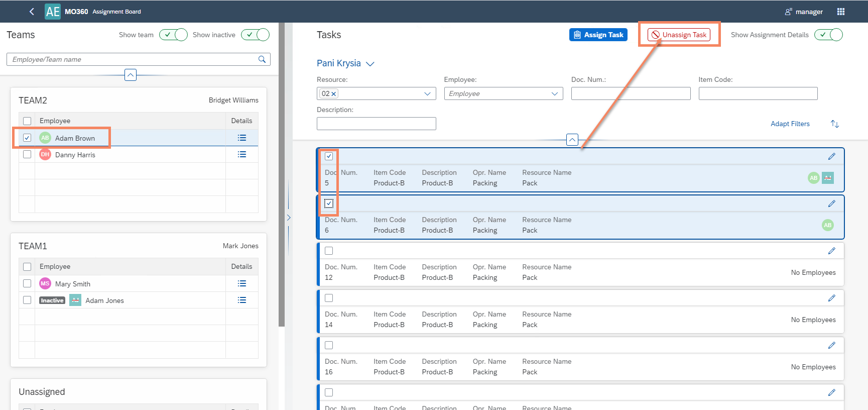
Task: Remove the 02 resource token
Action: (334, 94)
